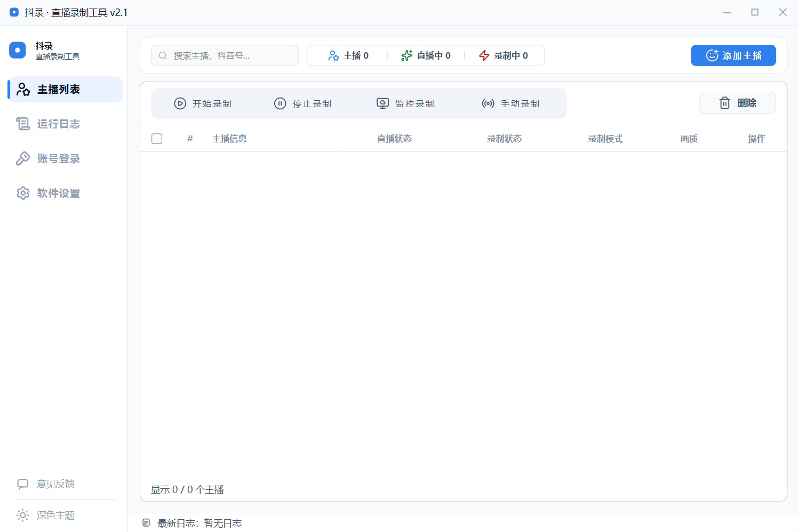Screen dimensions: 799x532
Task: Click the 最新日志: 暂无日志 status text
Action: [199, 523]
